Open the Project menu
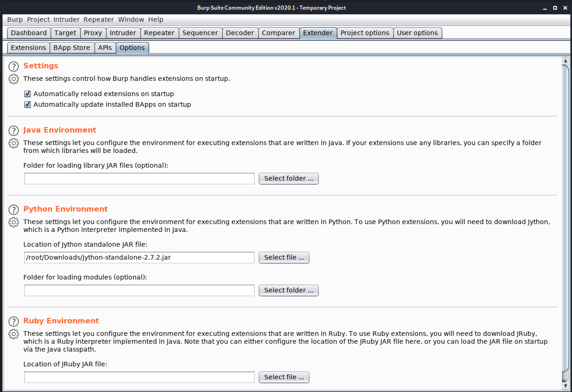572x392 pixels. click(x=38, y=19)
